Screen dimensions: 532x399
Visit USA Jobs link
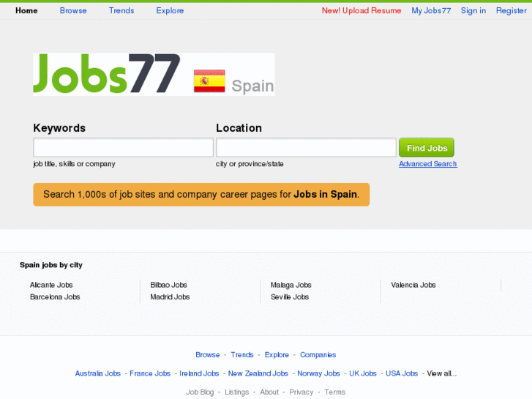[402, 373]
